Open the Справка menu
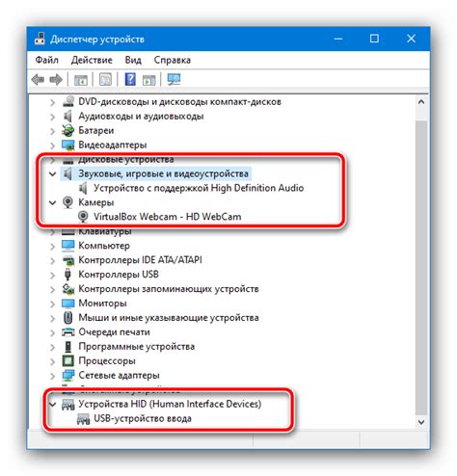The width and height of the screenshot is (457, 476). coord(173,60)
